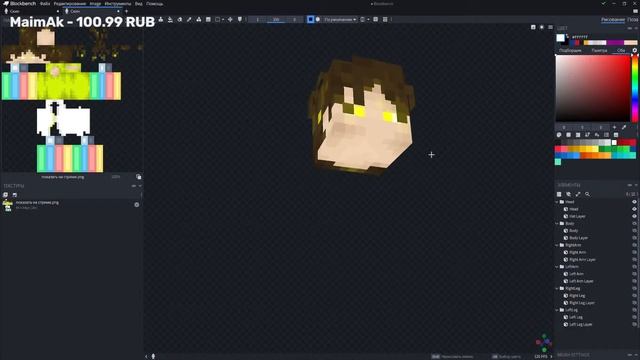Open the Инструменты menu

pyautogui.click(x=118, y=4)
